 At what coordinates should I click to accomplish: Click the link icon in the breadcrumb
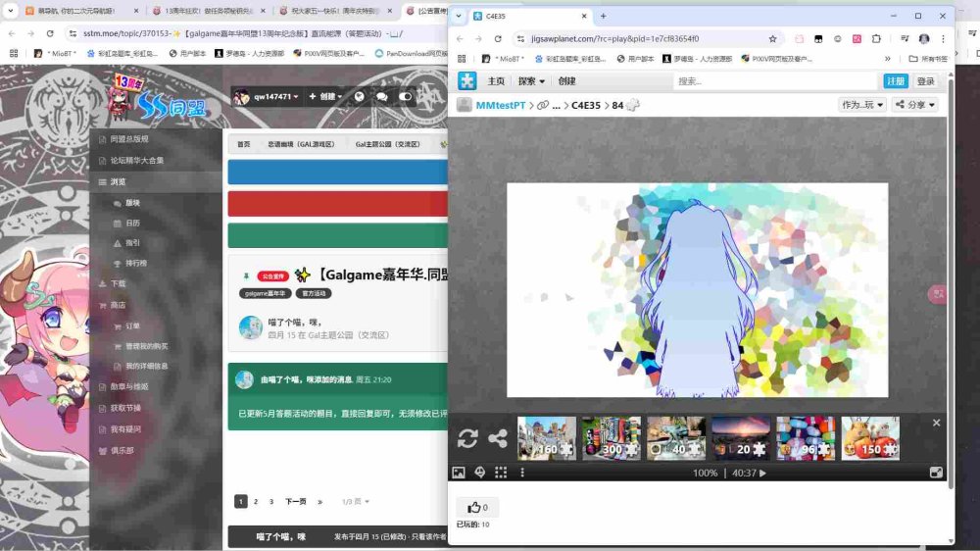[543, 105]
